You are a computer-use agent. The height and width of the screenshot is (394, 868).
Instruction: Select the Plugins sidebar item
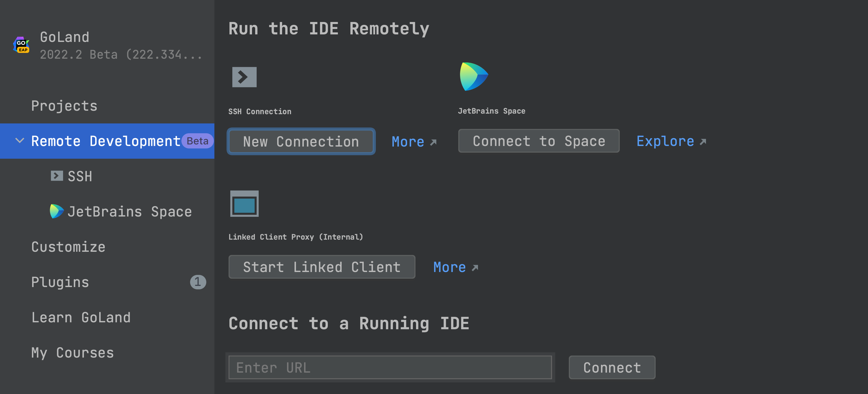click(60, 282)
